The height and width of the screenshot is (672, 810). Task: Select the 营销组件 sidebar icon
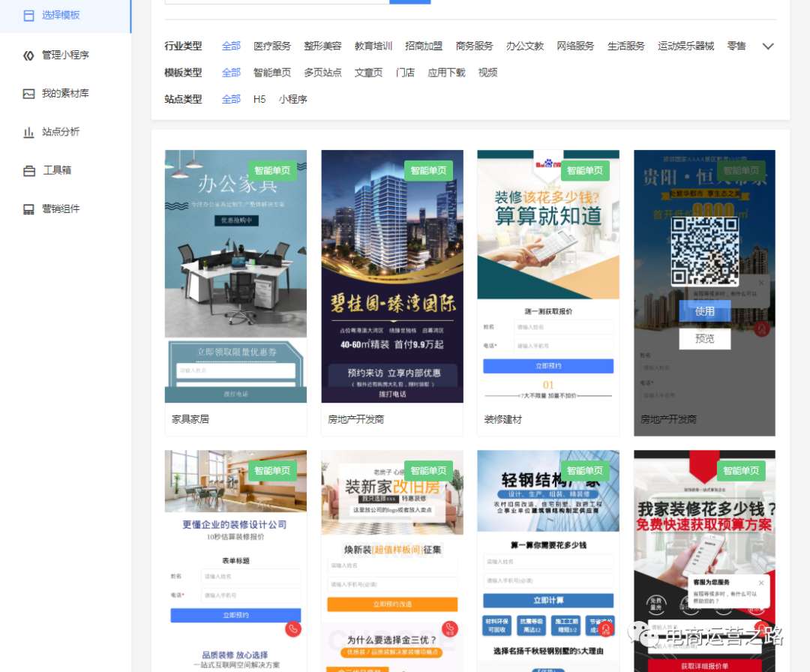click(28, 209)
